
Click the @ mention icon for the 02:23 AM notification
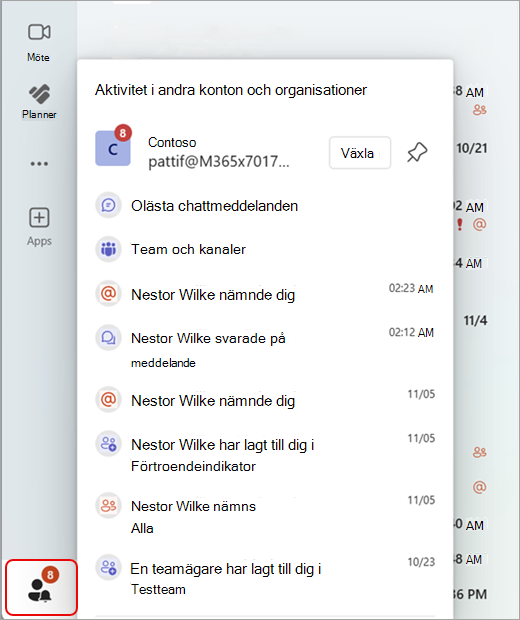click(x=108, y=294)
